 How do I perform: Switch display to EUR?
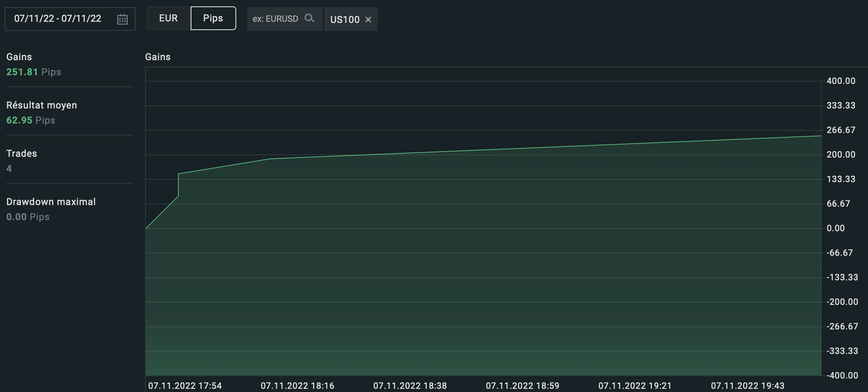pyautogui.click(x=168, y=18)
